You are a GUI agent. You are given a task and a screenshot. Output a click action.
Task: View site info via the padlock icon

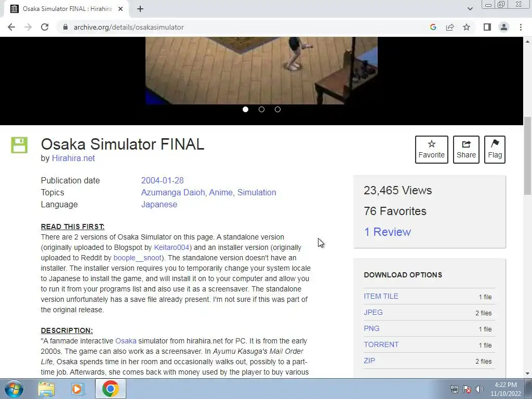[x=65, y=27]
